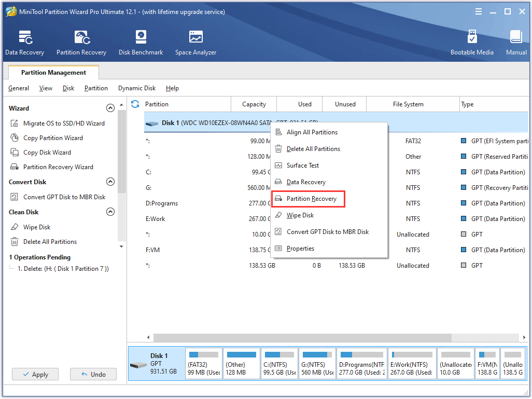Open Wipe Disk under Clean Disk
Screen dimensions: 532x399
click(38, 227)
